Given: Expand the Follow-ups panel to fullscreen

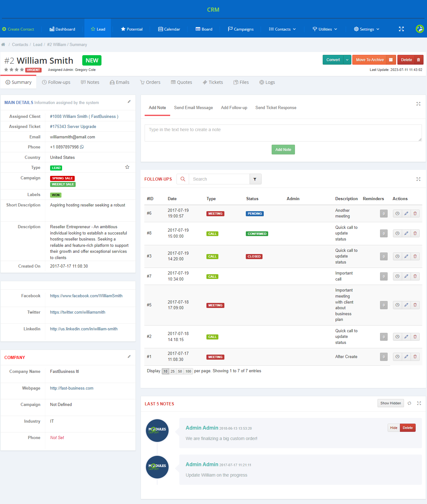Looking at the screenshot, I should click(418, 179).
